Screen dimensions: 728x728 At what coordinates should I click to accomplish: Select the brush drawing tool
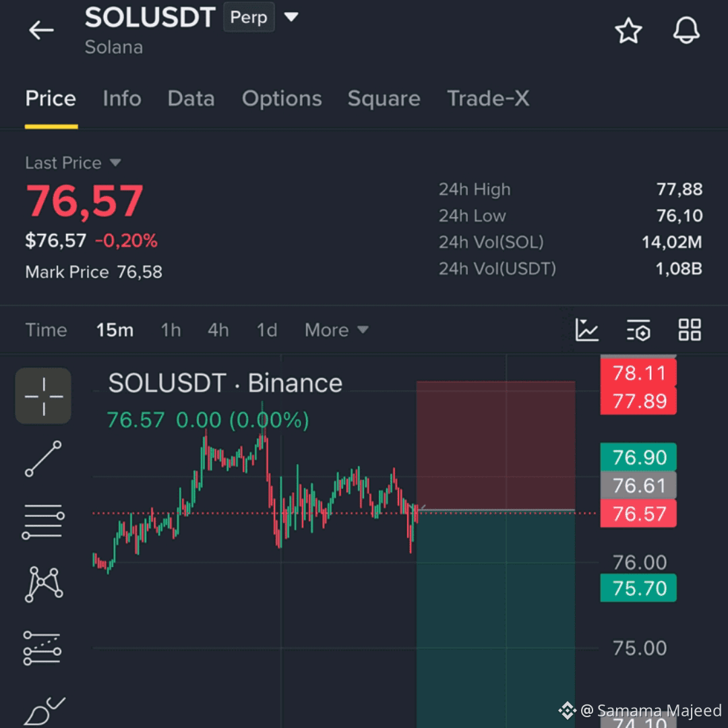coord(44,711)
